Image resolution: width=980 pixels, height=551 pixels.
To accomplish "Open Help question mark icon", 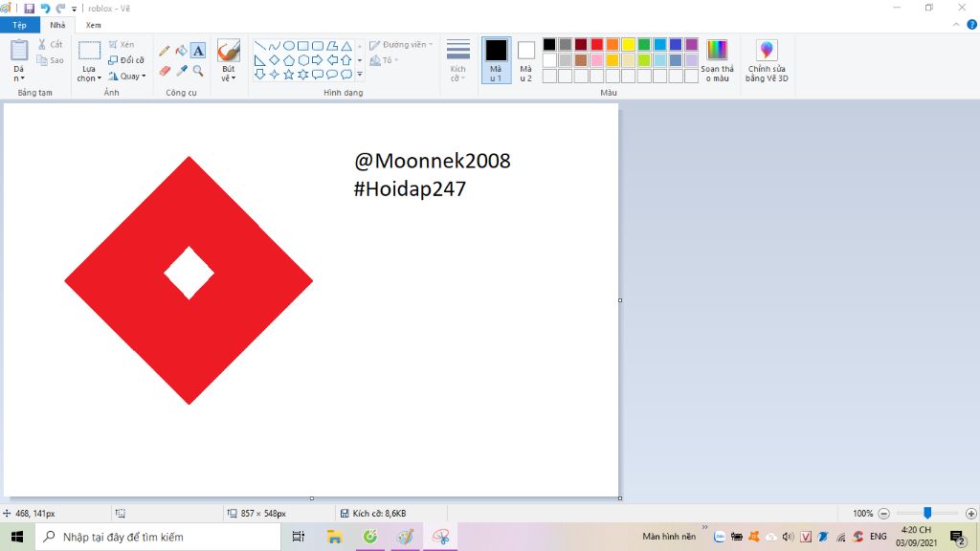I will (972, 25).
